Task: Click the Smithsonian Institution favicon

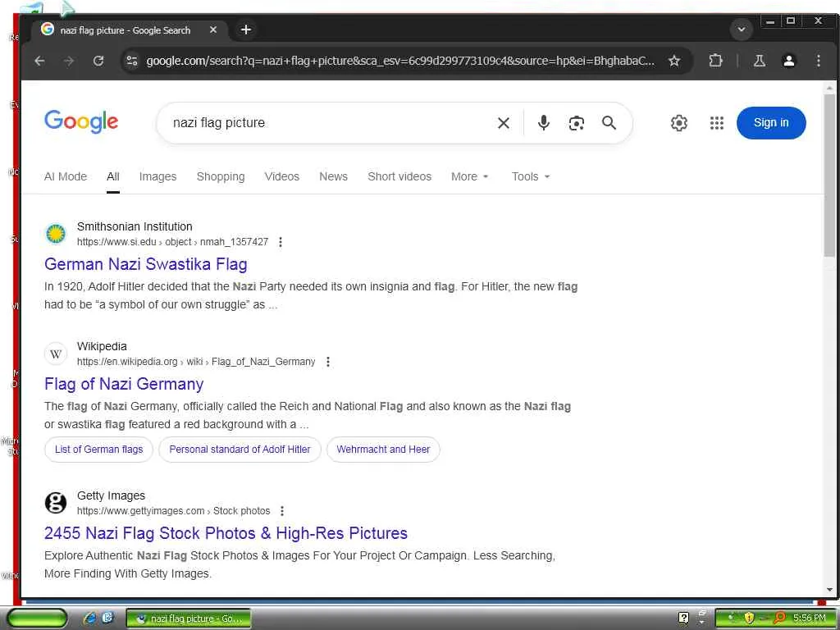Action: click(x=56, y=234)
